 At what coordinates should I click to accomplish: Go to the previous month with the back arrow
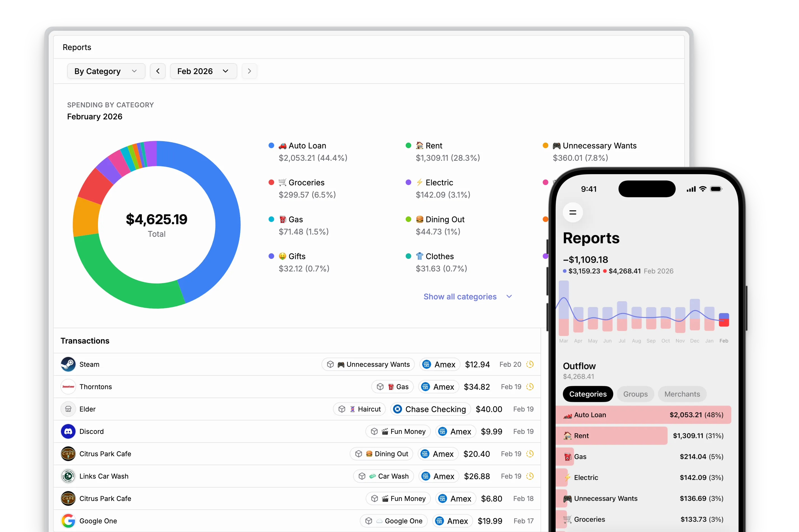(x=158, y=71)
